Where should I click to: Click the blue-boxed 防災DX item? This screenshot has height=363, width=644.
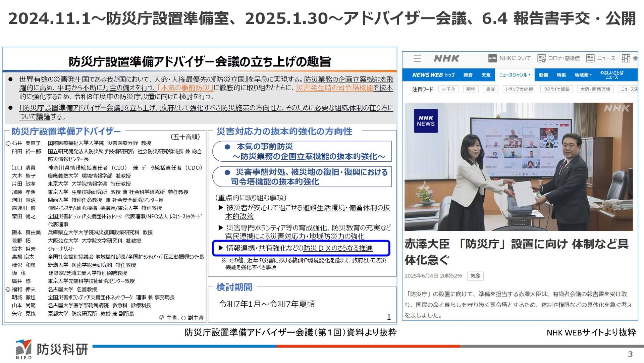coord(301,248)
